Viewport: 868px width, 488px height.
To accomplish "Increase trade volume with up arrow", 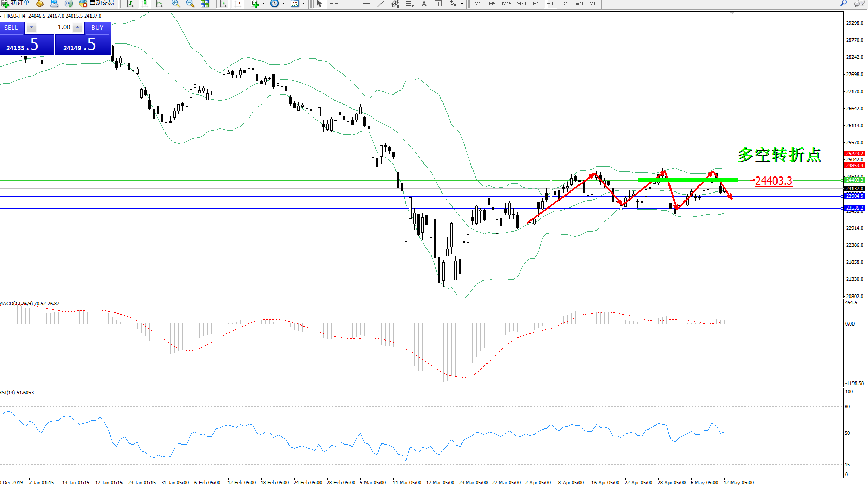I will click(77, 27).
